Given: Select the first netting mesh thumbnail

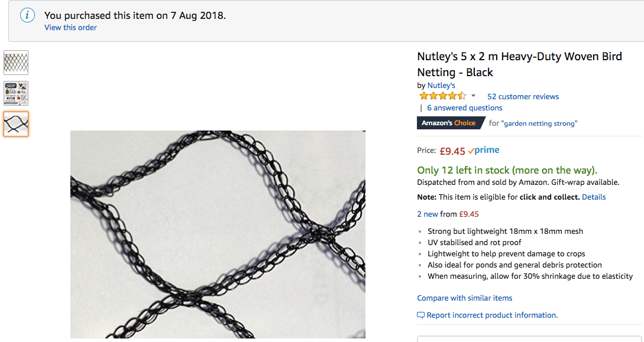Looking at the screenshot, I should coord(16,63).
